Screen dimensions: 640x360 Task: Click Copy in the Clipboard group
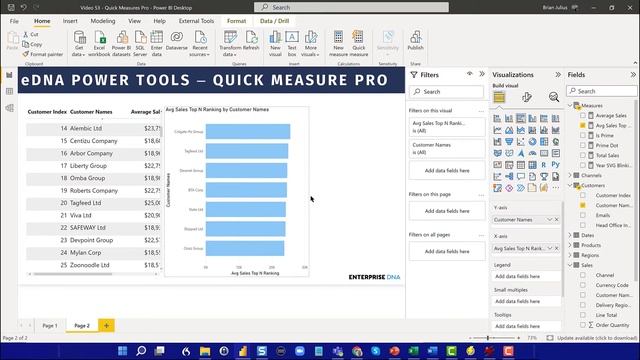pyautogui.click(x=32, y=44)
